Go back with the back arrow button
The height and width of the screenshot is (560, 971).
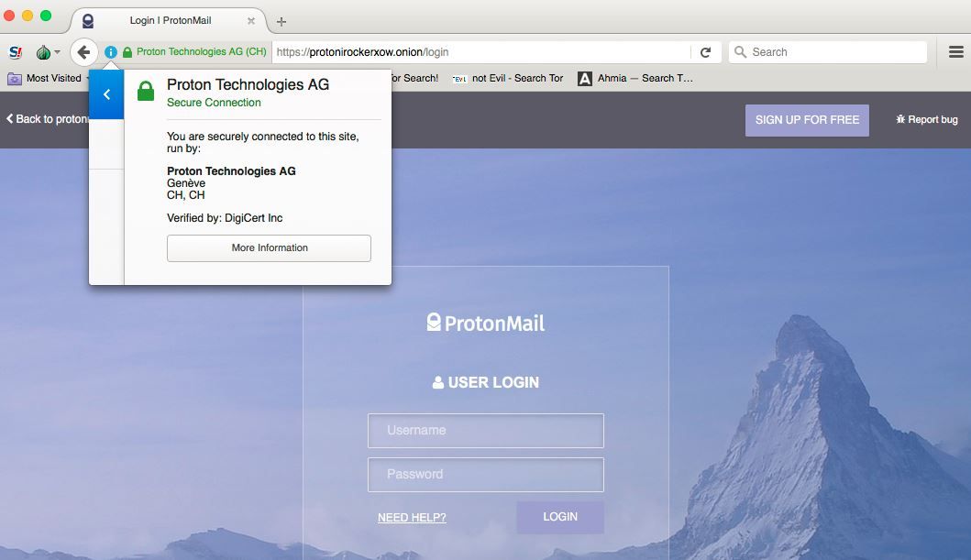[83, 52]
